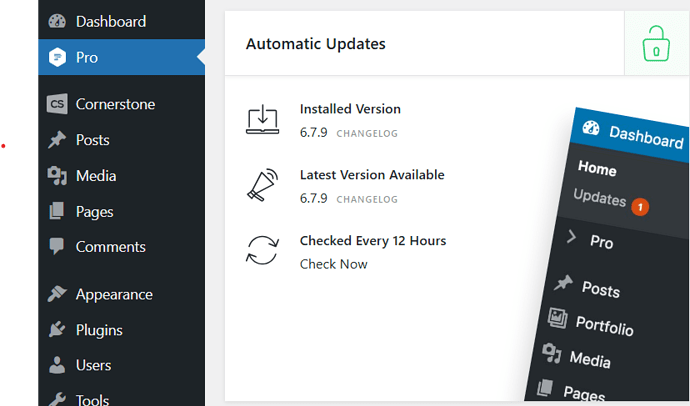Click the Cornerstone CS icon
This screenshot has width=690, height=406.
point(57,104)
